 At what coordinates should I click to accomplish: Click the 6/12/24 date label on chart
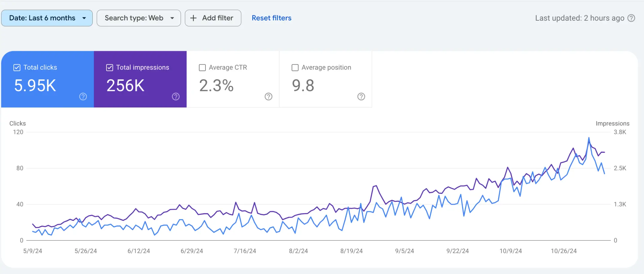click(x=139, y=251)
